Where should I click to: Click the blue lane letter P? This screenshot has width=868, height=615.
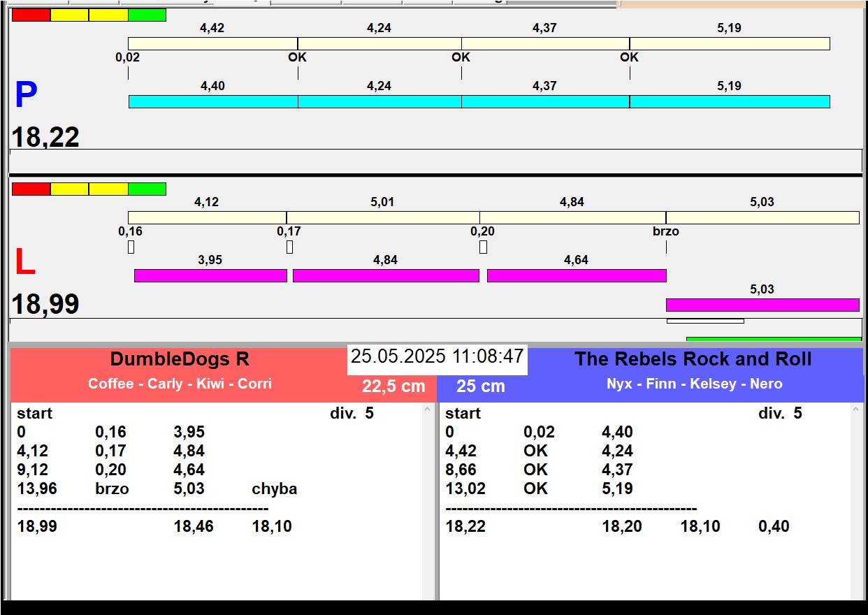point(26,96)
